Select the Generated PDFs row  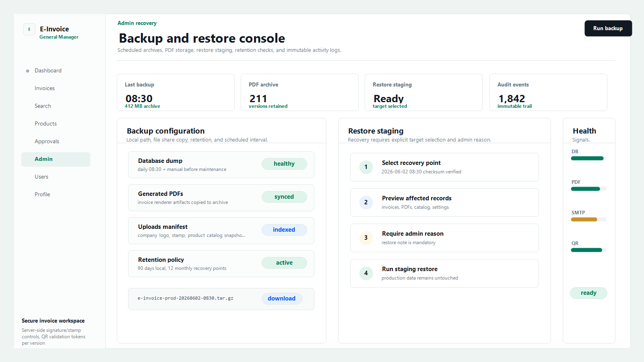tap(221, 198)
